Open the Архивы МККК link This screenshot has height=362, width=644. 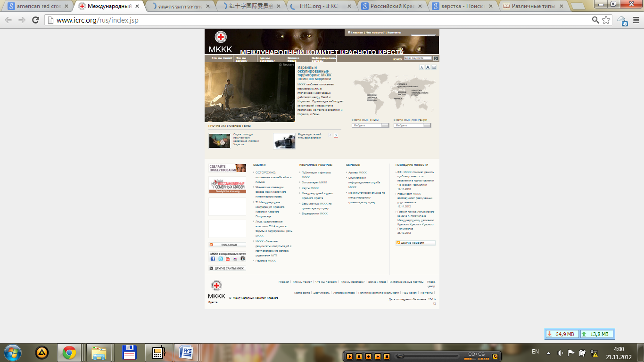(x=357, y=173)
